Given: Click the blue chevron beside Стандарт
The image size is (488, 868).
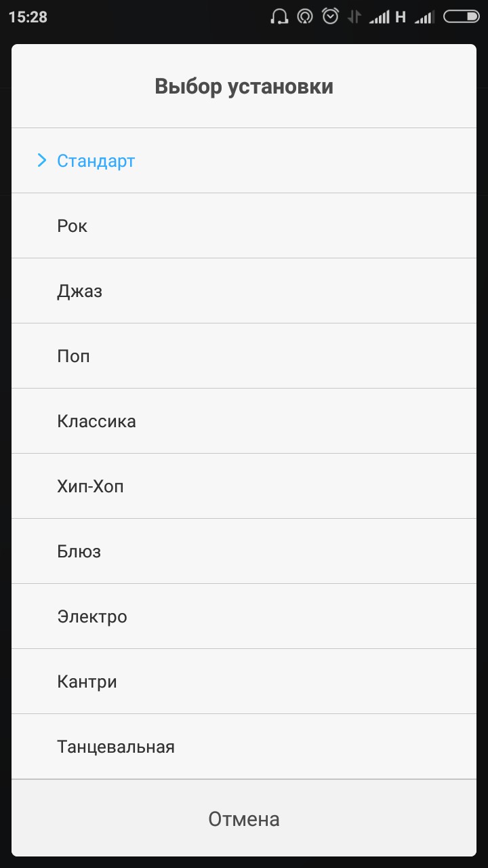Looking at the screenshot, I should pos(42,161).
